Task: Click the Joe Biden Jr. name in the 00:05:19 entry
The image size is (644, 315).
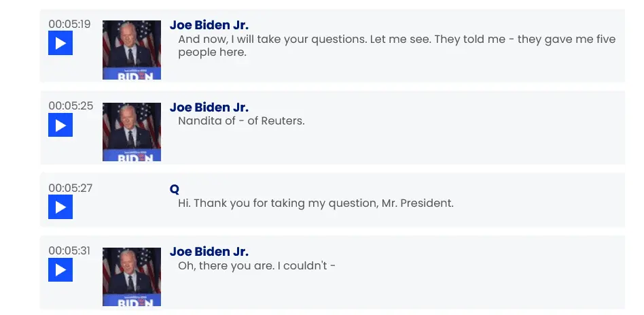Action: pyautogui.click(x=209, y=25)
